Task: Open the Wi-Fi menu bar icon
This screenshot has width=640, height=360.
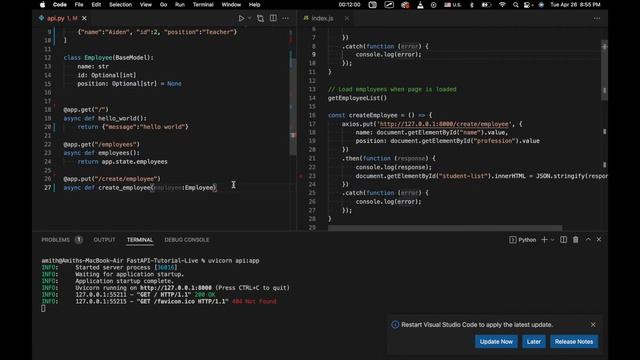Action: (x=502, y=4)
